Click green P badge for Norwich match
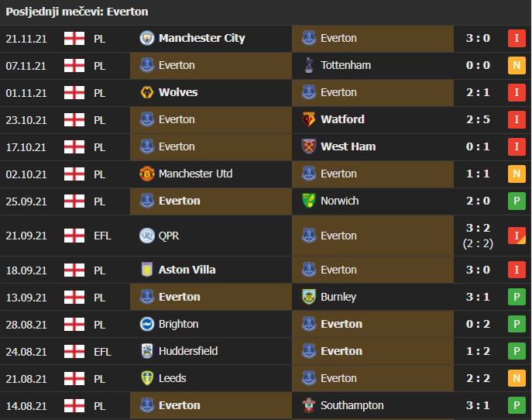This screenshot has width=532, height=420. pyautogui.click(x=517, y=201)
